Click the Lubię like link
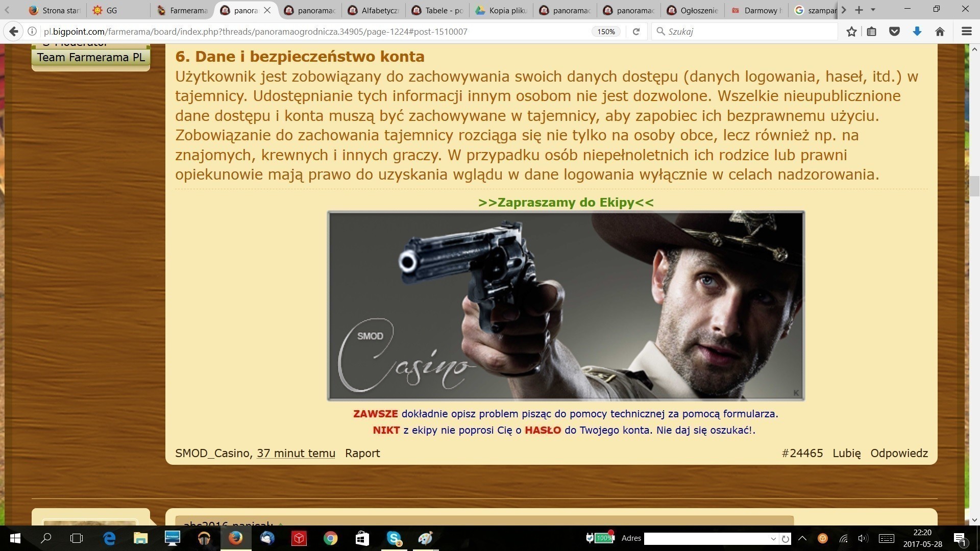This screenshot has width=980, height=551. (846, 453)
